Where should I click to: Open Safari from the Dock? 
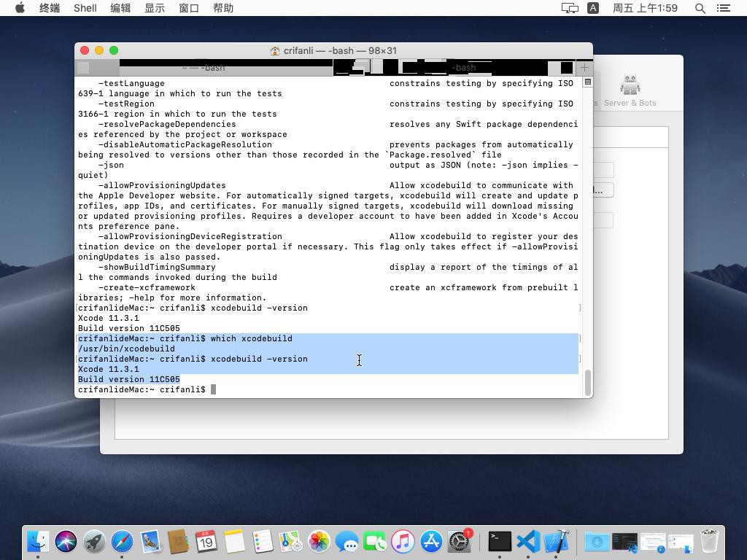[x=122, y=542]
